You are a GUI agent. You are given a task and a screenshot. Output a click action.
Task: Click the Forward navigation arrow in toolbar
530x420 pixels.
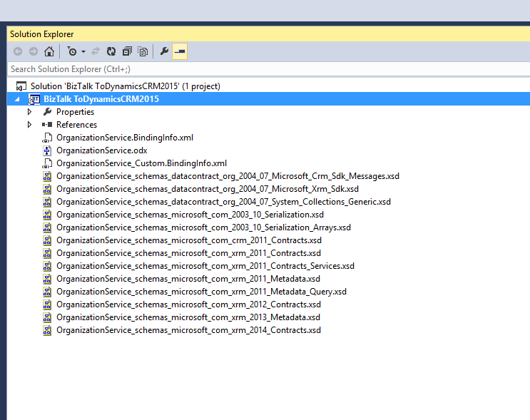[34, 51]
